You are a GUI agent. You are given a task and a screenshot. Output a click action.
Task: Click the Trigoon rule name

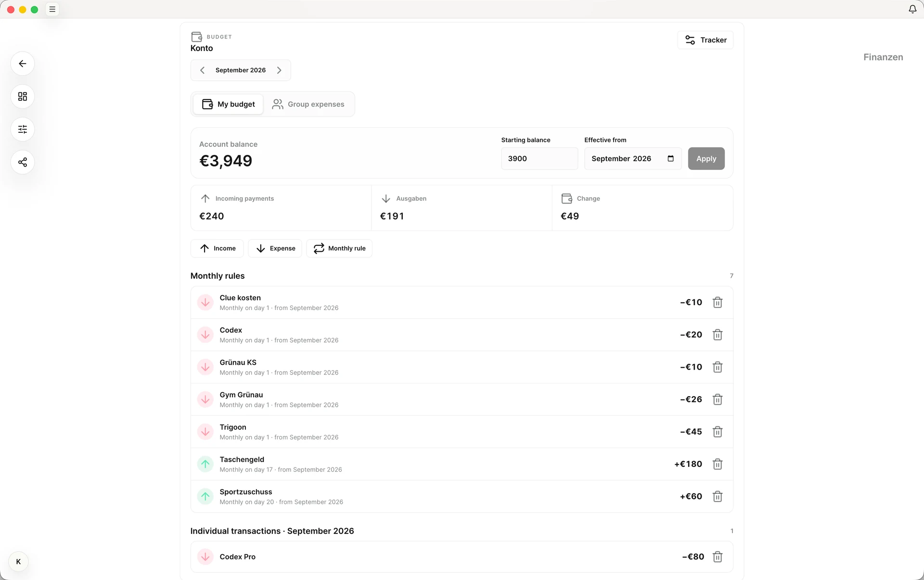click(233, 427)
